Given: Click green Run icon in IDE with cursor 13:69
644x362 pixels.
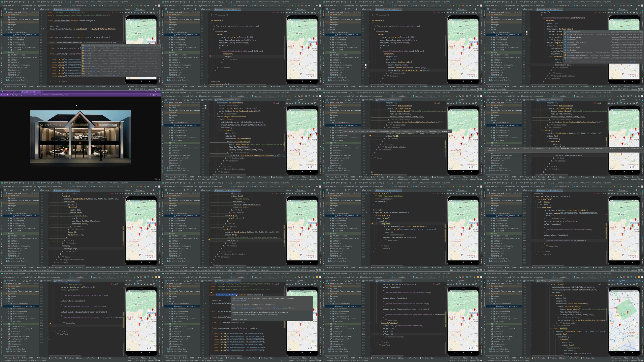Looking at the screenshot, I should 118,5.
